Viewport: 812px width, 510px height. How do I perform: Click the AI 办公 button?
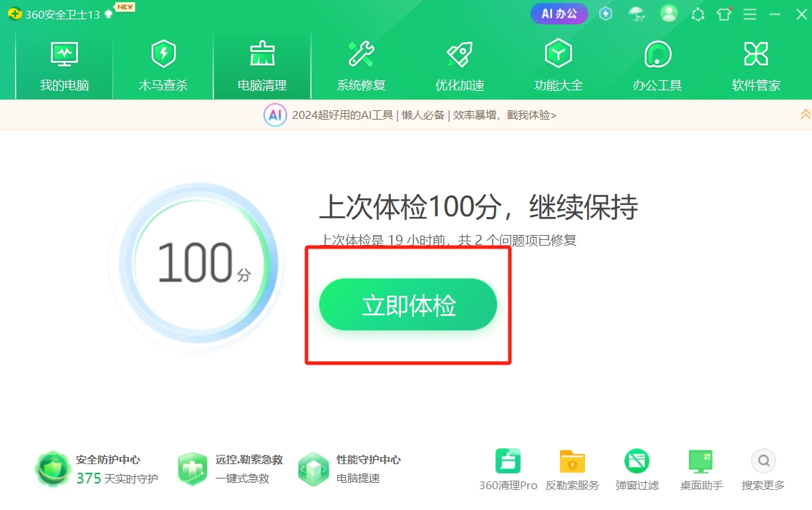[559, 14]
